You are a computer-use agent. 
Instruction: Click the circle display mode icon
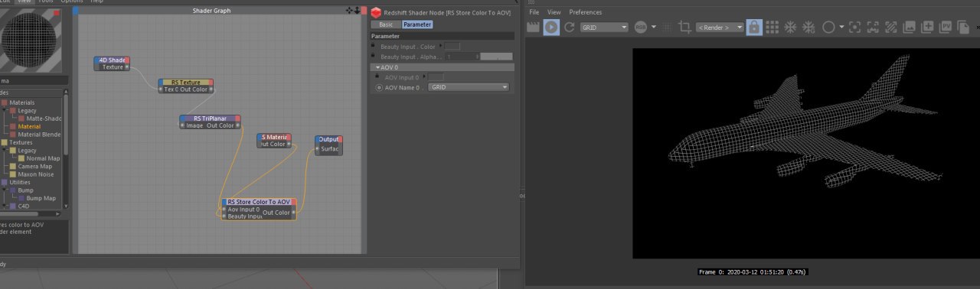(828, 27)
